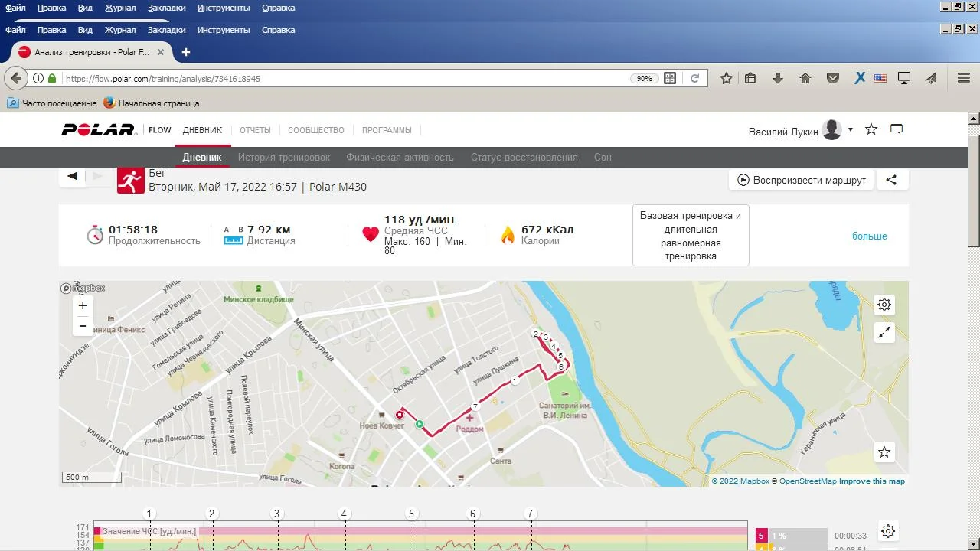Click the Значение ЧСС legend color swatch

[97, 530]
